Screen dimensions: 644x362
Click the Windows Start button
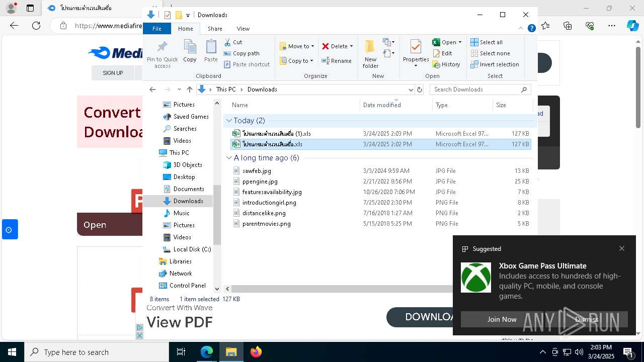point(12,352)
